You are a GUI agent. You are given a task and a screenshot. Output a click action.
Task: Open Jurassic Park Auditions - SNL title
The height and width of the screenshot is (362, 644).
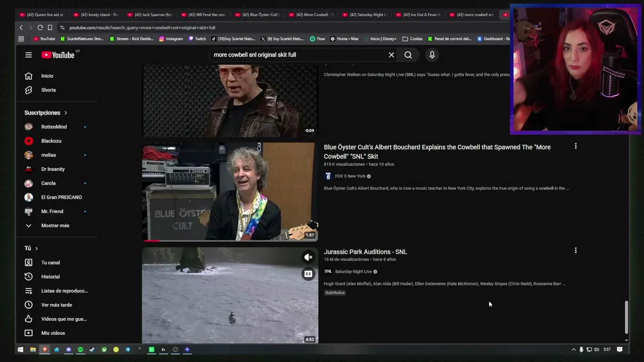(365, 251)
